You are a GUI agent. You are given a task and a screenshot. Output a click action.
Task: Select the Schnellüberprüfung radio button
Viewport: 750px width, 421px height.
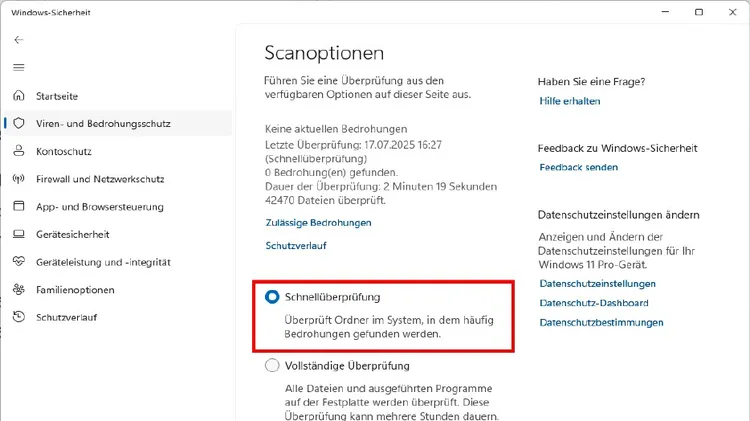(x=272, y=297)
